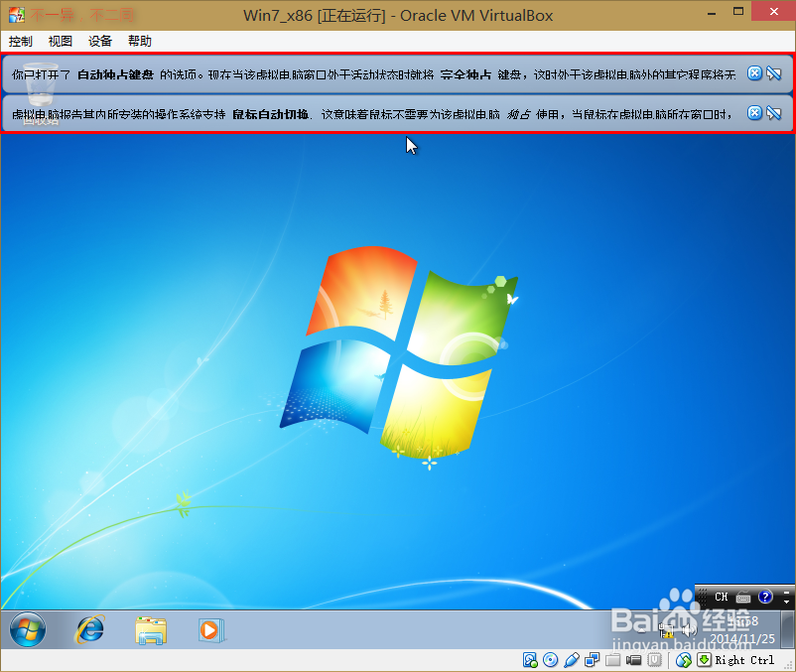Click the keyboard icon in the language bar
The image size is (796, 672).
click(743, 598)
